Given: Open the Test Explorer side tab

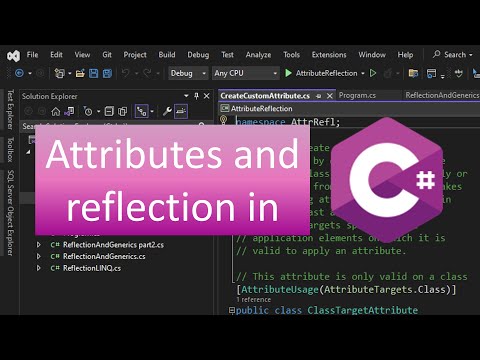Looking at the screenshot, I should (10, 109).
